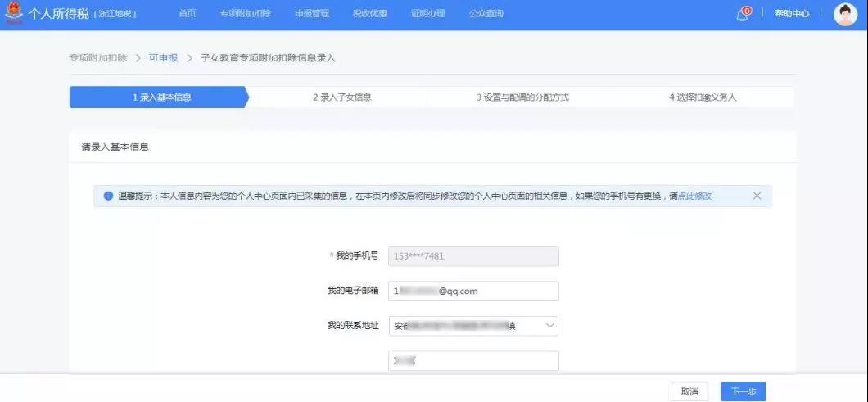Click the 取消 button
Viewport: 868px width, 402px height.
click(689, 392)
